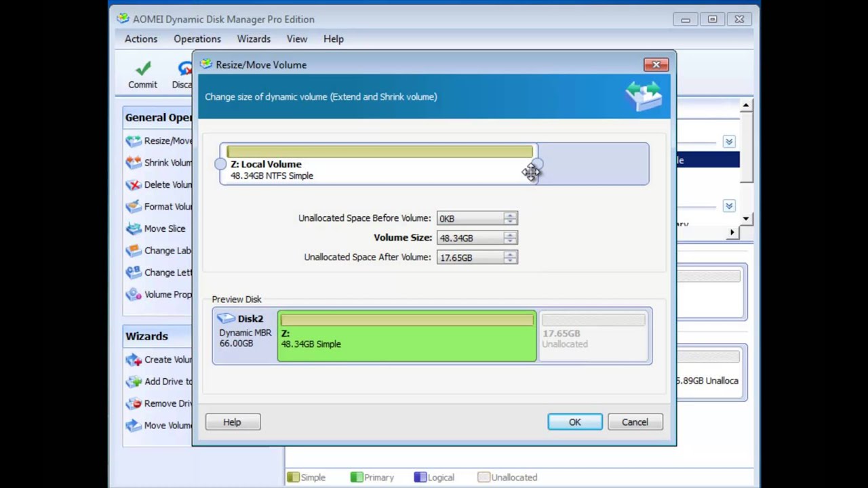868x488 pixels.
Task: Select Move Slice sidebar icon
Action: 134,228
